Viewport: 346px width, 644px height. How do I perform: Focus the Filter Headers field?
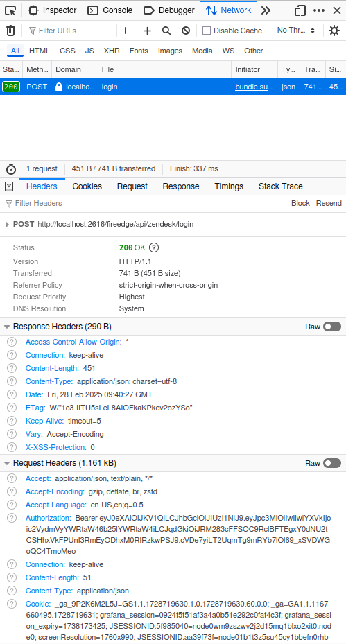coord(144,203)
